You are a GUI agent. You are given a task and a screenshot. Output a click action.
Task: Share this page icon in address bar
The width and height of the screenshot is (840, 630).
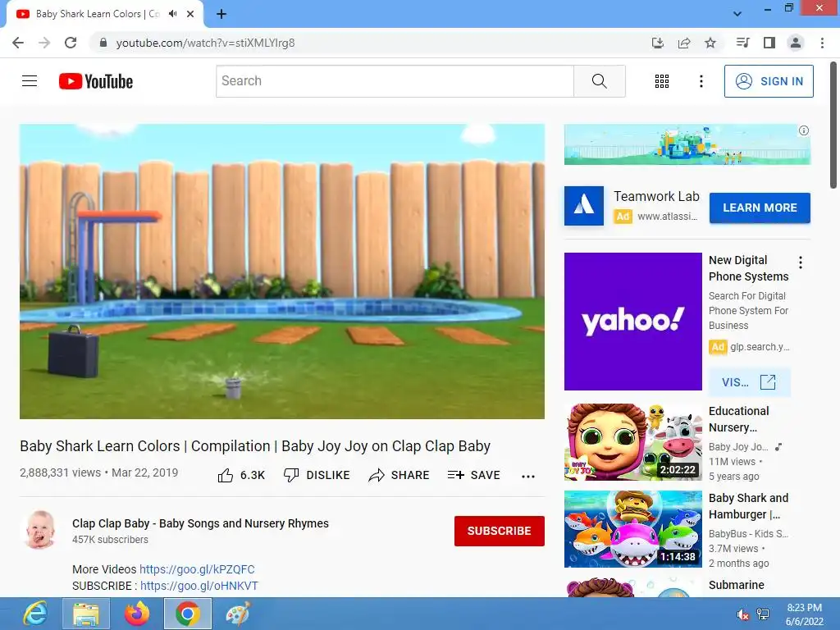[684, 43]
